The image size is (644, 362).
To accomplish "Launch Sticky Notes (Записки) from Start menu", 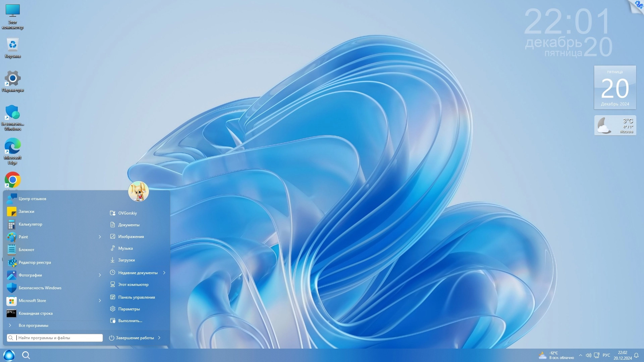I will (x=26, y=212).
